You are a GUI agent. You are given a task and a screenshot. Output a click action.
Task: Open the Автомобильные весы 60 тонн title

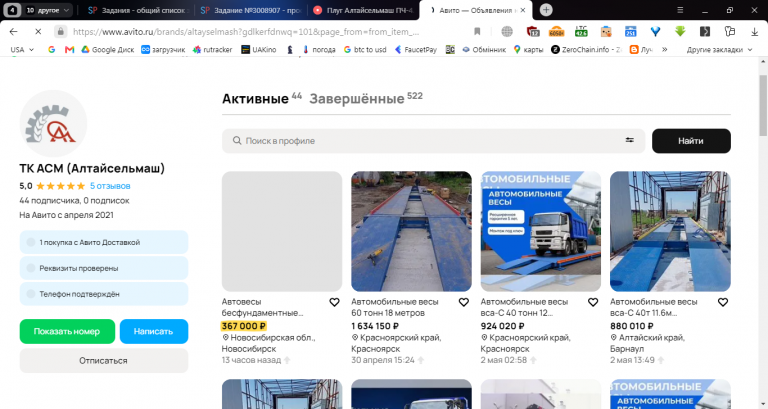(x=395, y=307)
